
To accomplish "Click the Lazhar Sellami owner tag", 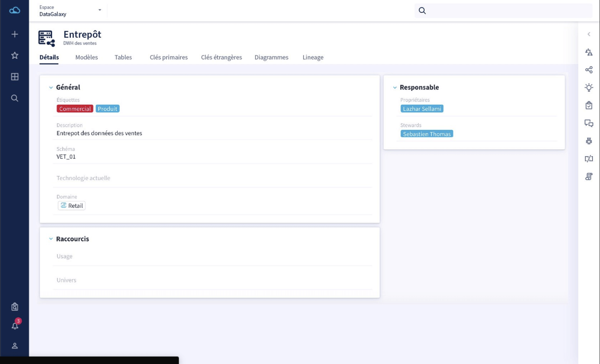I will click(x=422, y=109).
